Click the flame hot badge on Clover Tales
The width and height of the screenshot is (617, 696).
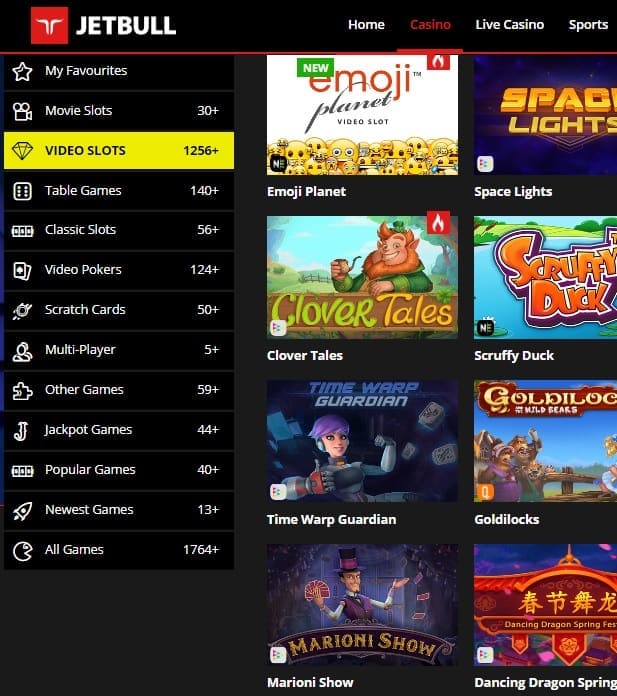coord(438,223)
